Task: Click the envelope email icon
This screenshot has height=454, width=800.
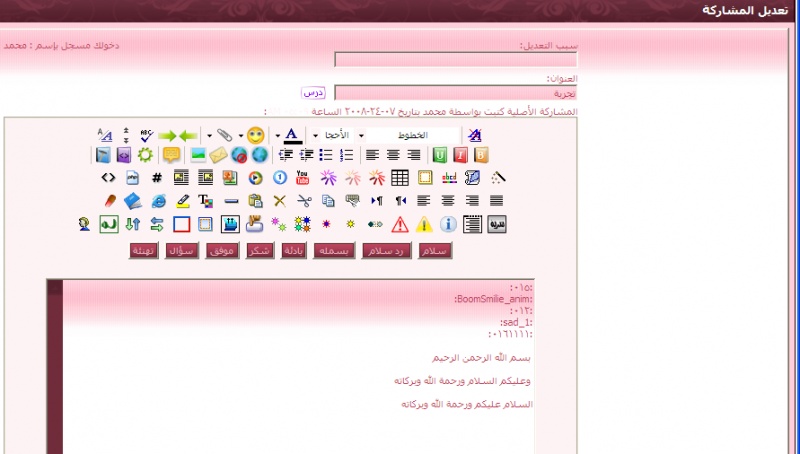Action: (217, 155)
